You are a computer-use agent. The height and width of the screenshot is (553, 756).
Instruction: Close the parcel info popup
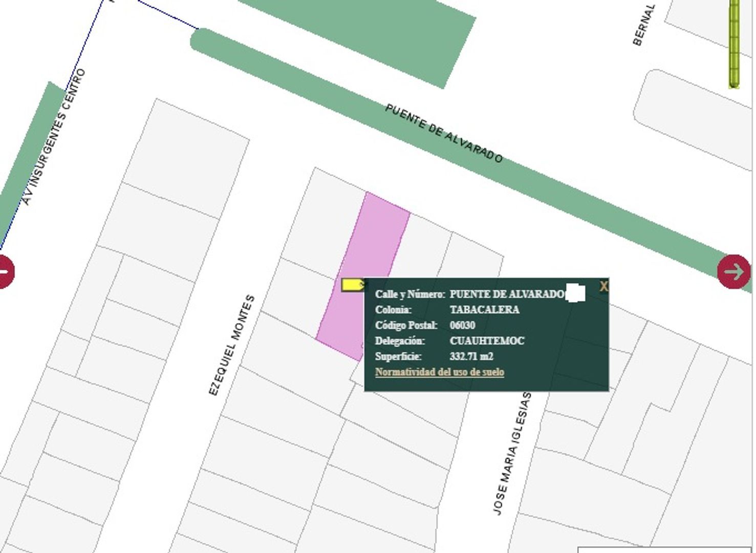(x=604, y=287)
